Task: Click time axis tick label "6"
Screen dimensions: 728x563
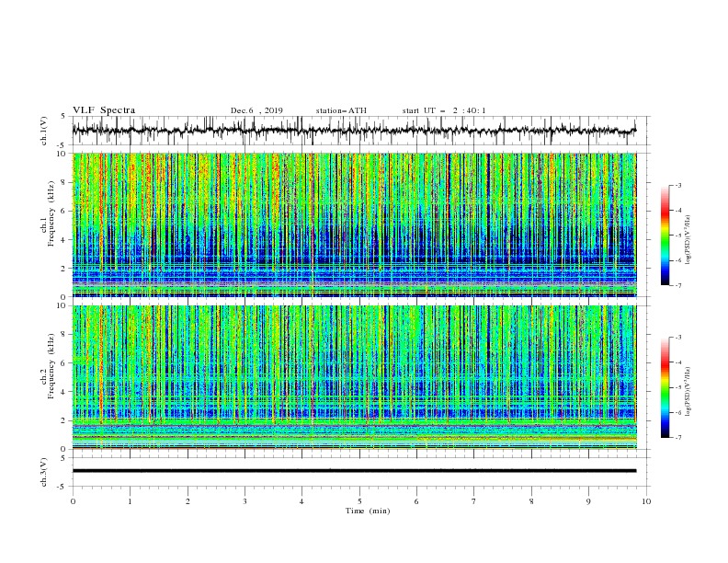Action: pyautogui.click(x=416, y=501)
